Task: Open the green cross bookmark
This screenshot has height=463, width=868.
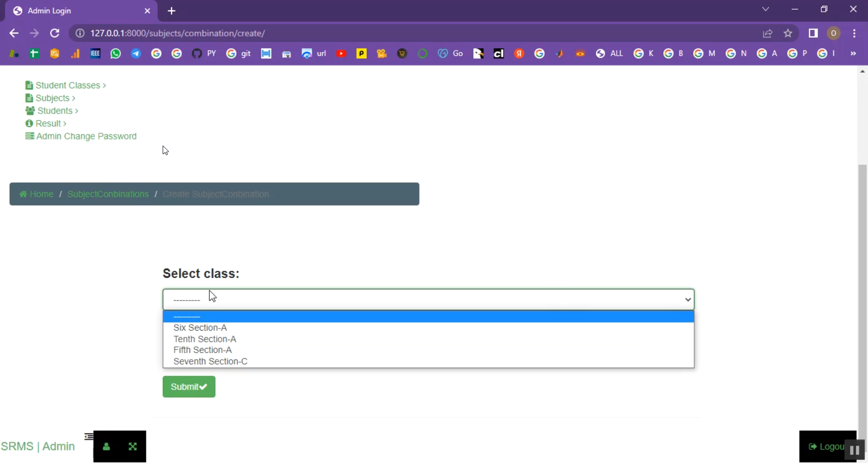Action: pos(34,53)
